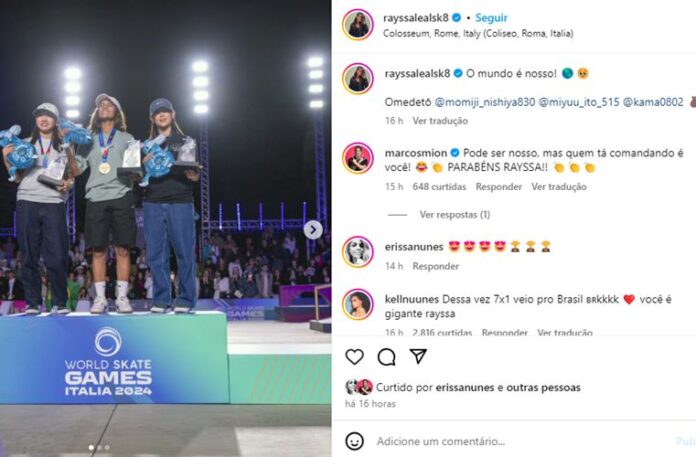Open emoji picker in comment box

click(x=354, y=441)
